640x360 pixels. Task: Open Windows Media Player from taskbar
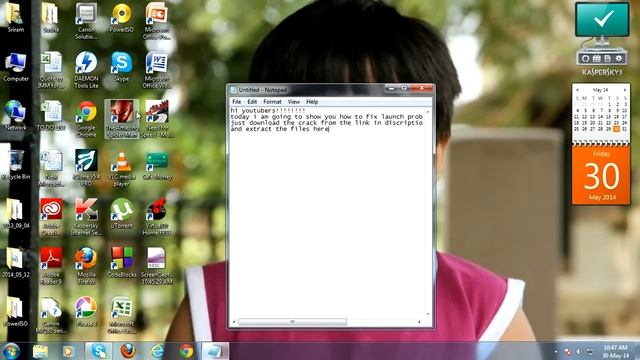click(x=68, y=351)
